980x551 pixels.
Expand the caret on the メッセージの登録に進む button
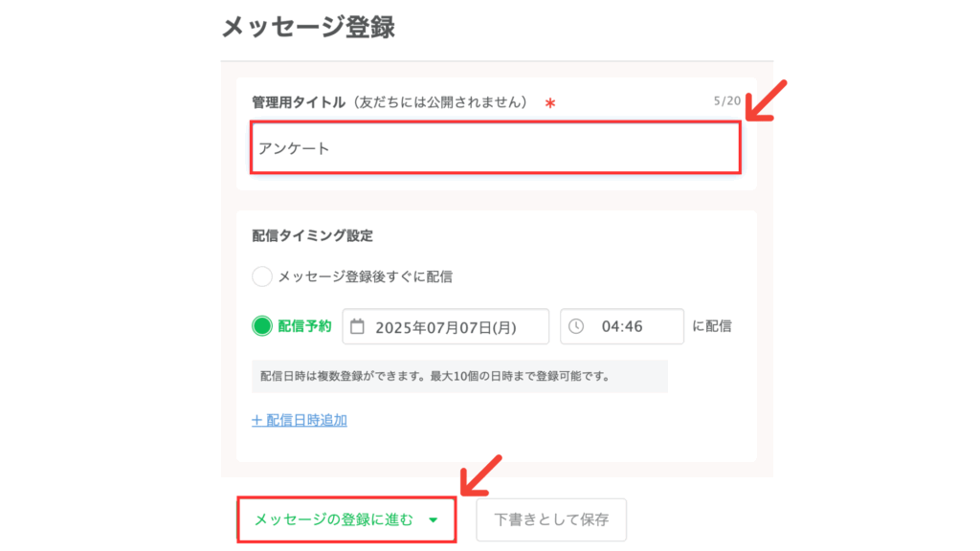434,519
